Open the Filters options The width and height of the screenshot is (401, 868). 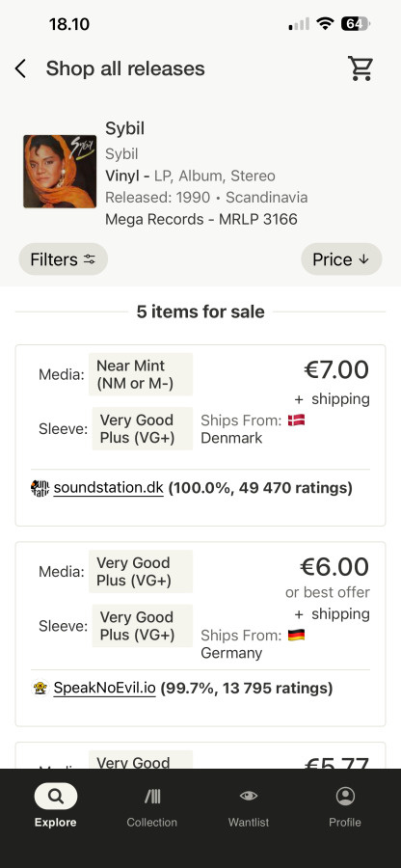pyautogui.click(x=63, y=259)
